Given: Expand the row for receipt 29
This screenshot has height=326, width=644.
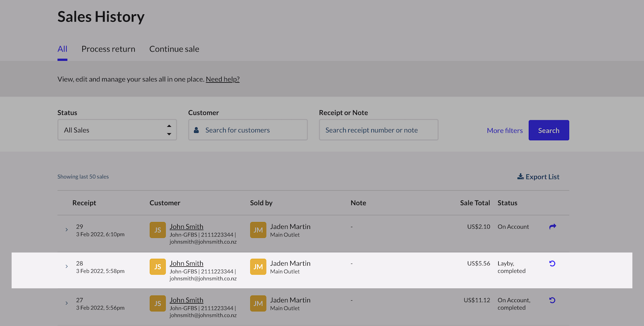Looking at the screenshot, I should pos(66,229).
